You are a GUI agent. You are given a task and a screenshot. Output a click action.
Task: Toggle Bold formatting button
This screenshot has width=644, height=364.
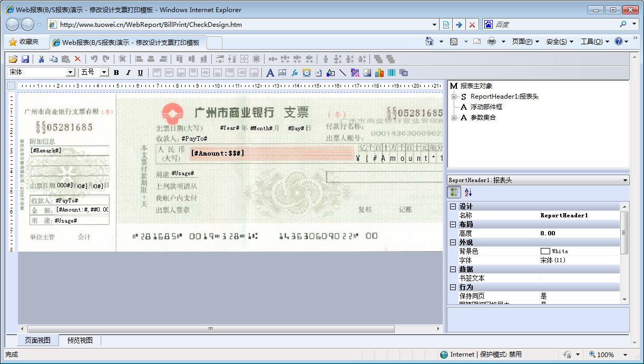tap(116, 72)
